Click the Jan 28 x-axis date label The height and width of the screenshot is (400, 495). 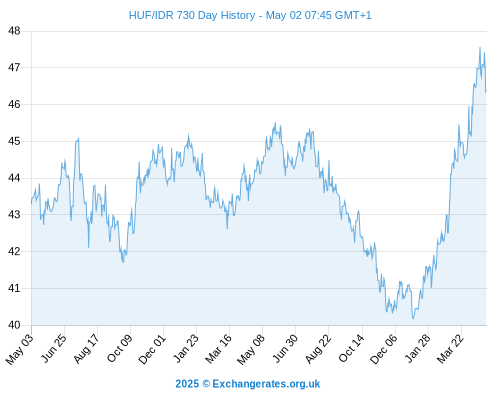pos(417,348)
